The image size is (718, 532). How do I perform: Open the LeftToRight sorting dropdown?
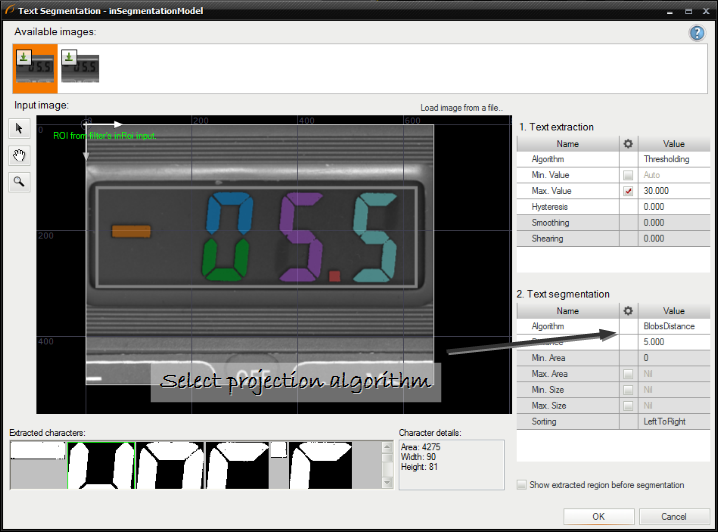[673, 422]
